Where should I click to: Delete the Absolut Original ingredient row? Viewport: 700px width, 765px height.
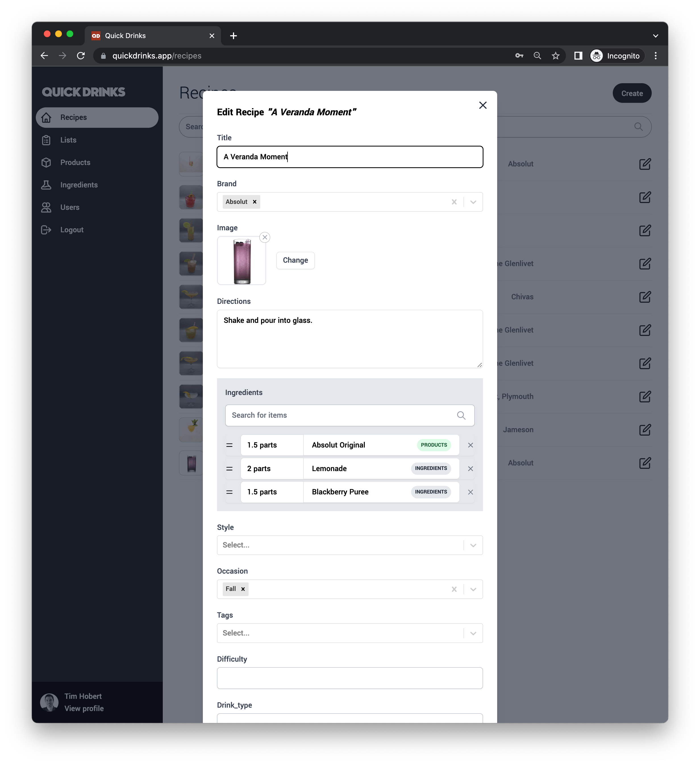(x=470, y=445)
